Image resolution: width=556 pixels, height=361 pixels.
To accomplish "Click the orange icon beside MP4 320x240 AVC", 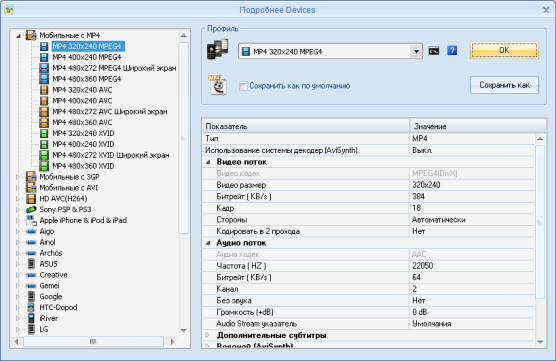I will 44,90.
